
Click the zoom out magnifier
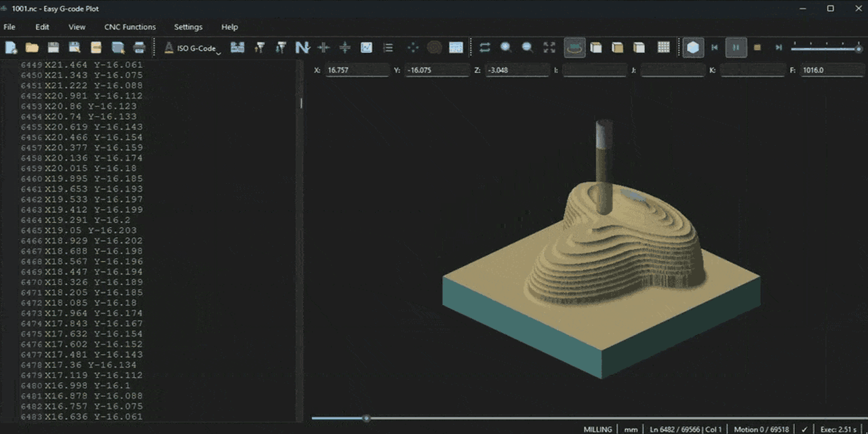[528, 47]
